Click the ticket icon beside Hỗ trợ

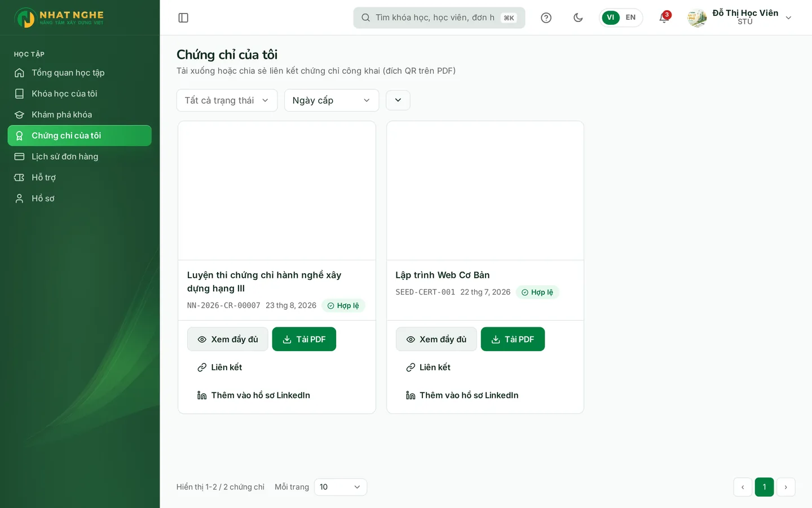[x=19, y=177]
